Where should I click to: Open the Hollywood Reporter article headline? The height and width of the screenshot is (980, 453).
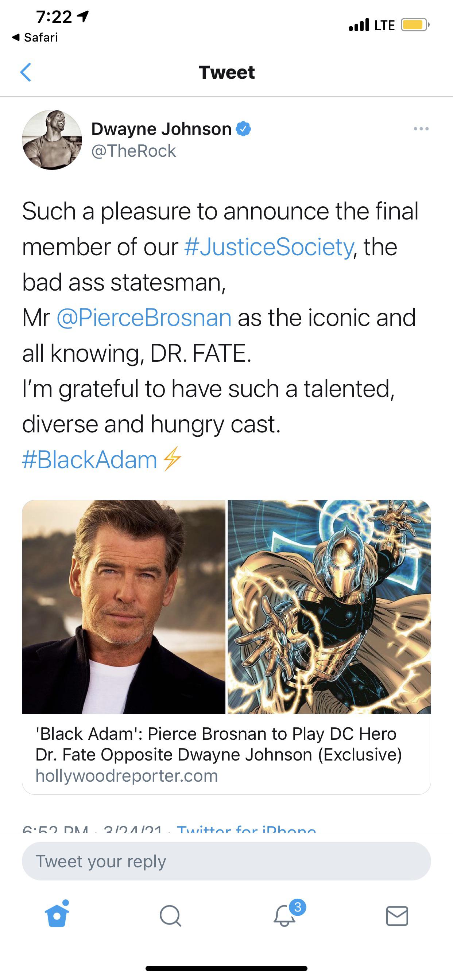(x=218, y=744)
